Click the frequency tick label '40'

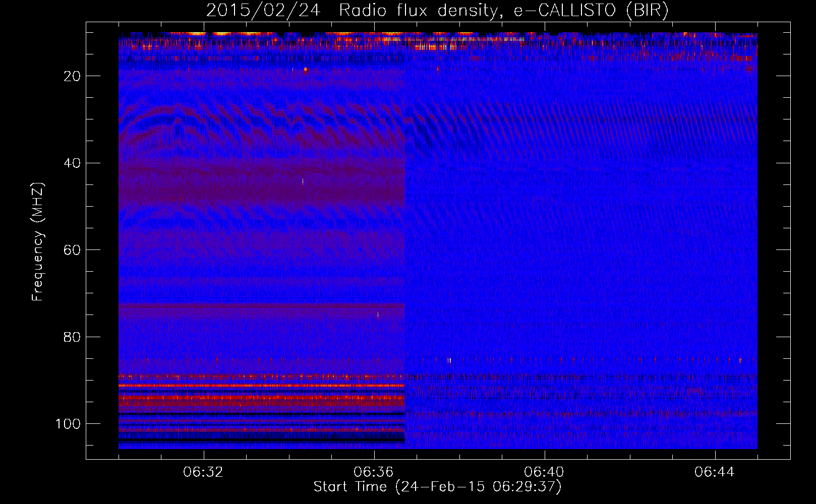tap(73, 163)
